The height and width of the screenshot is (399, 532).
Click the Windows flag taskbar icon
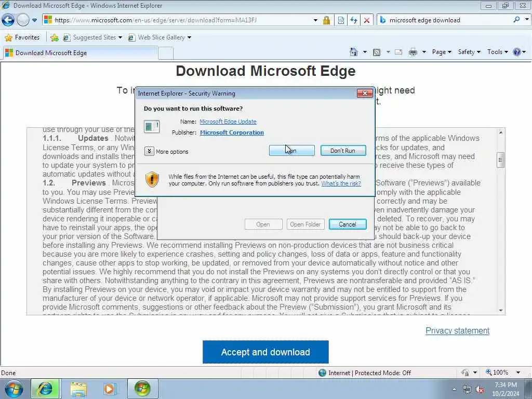(x=142, y=389)
